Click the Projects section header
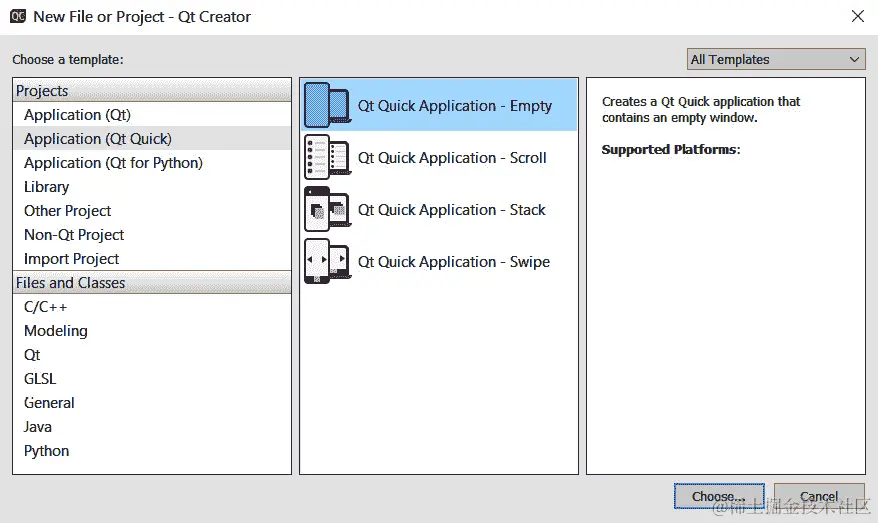 point(152,91)
